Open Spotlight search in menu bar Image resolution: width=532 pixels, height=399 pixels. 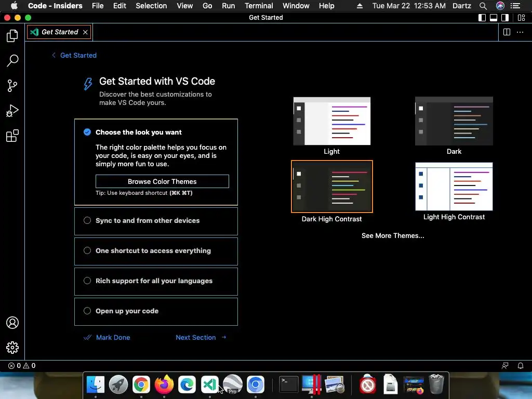483,6
